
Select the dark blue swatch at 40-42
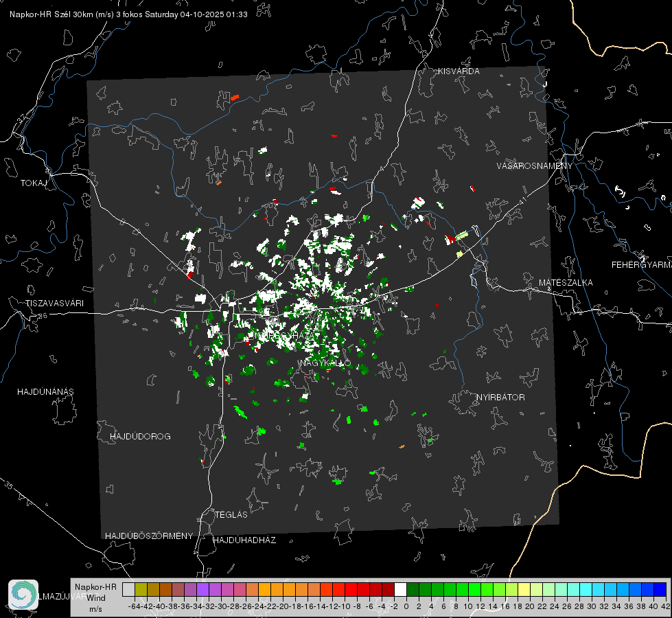pos(660,589)
